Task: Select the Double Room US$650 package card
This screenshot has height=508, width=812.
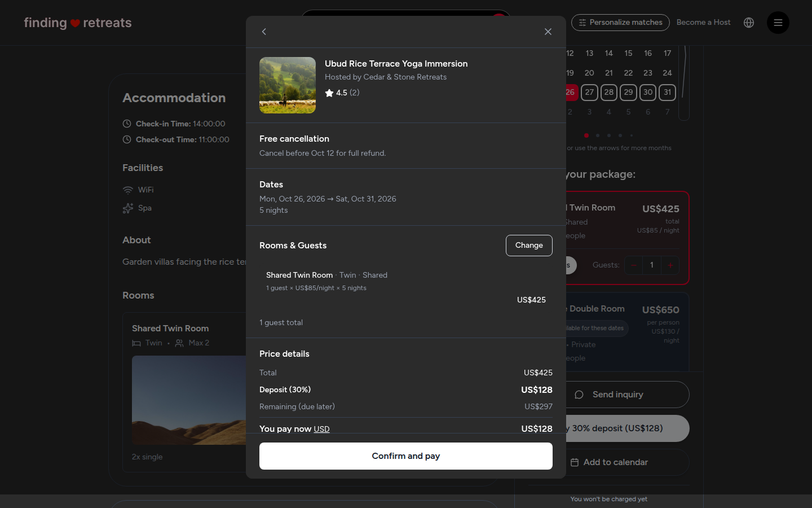Action: coord(628,332)
